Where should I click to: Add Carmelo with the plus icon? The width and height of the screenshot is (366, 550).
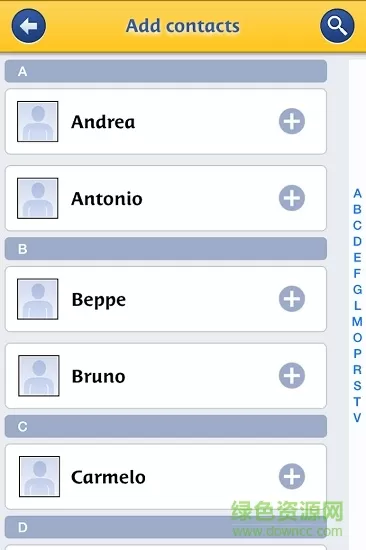click(292, 476)
